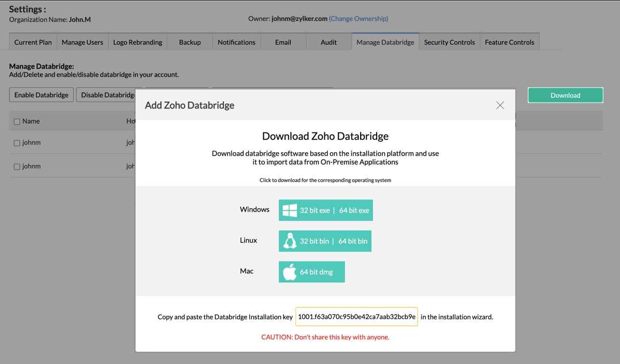Open the Current Plan tab
Viewport: 620px width, 364px height.
(33, 42)
